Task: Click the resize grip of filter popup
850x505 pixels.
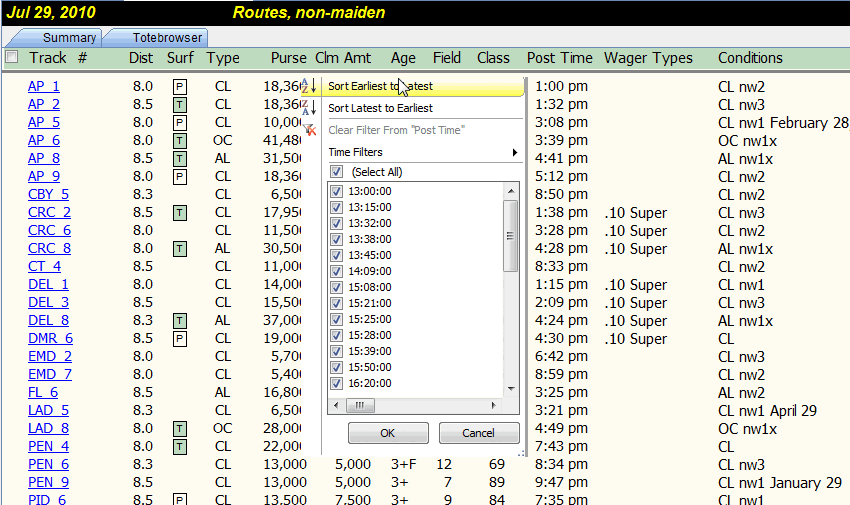Action: 521,452
